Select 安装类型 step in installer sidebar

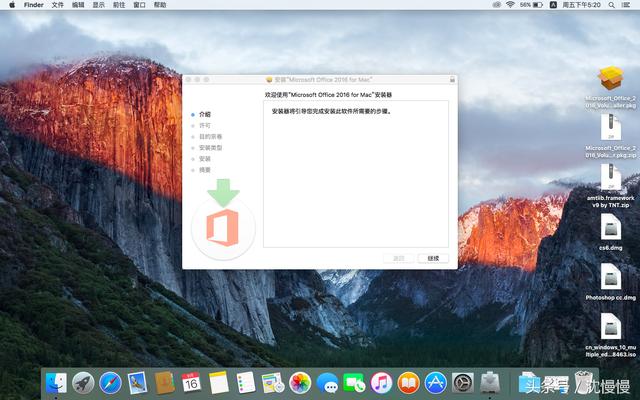click(211, 147)
